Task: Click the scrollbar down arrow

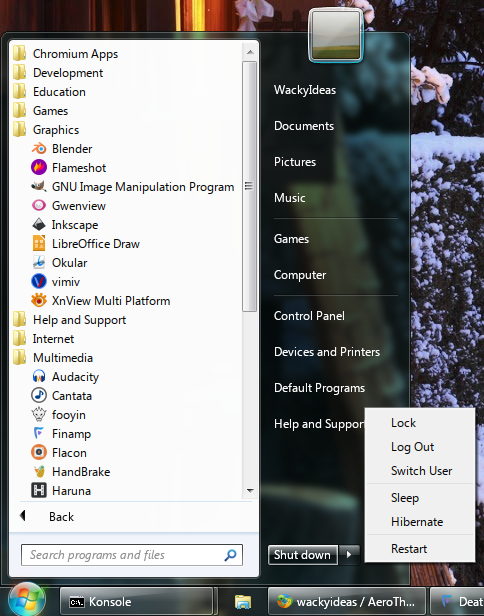Action: 250,490
